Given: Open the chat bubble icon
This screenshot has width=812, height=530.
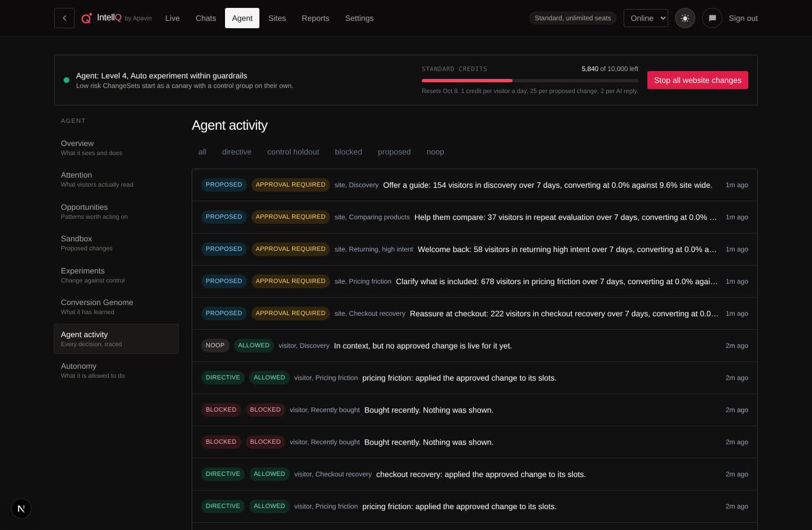Looking at the screenshot, I should click(712, 18).
